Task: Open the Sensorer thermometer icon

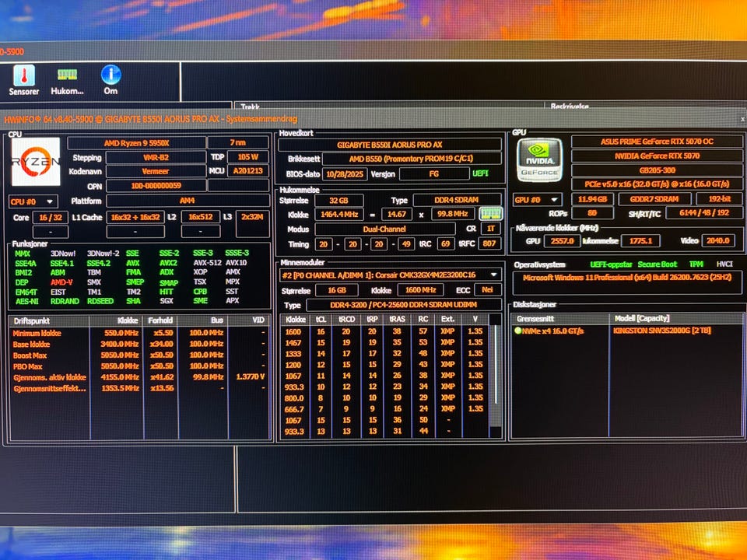Action: (24, 79)
